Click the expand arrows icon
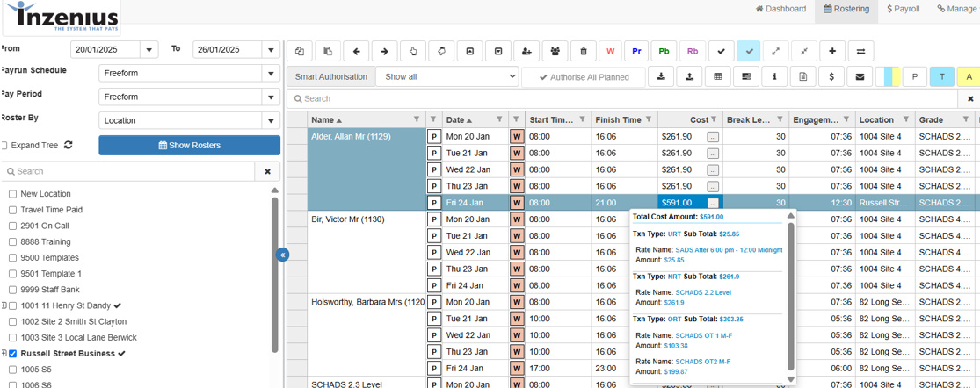 pos(777,51)
